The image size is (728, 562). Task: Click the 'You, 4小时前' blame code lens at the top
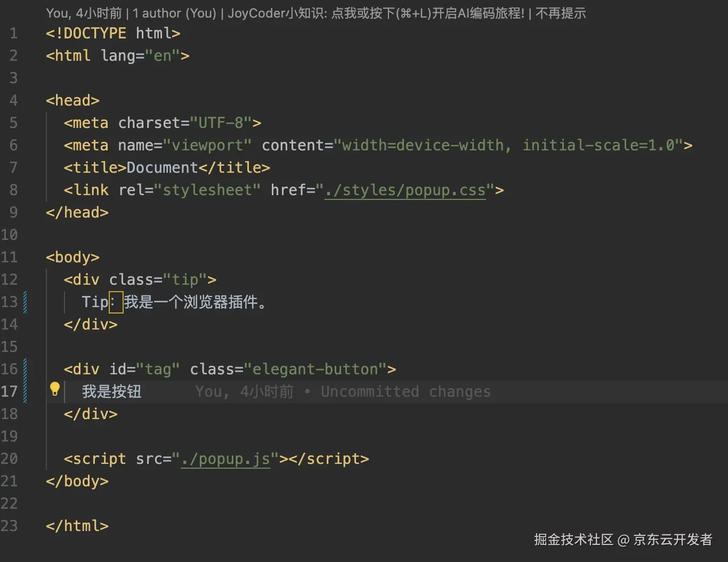[84, 13]
